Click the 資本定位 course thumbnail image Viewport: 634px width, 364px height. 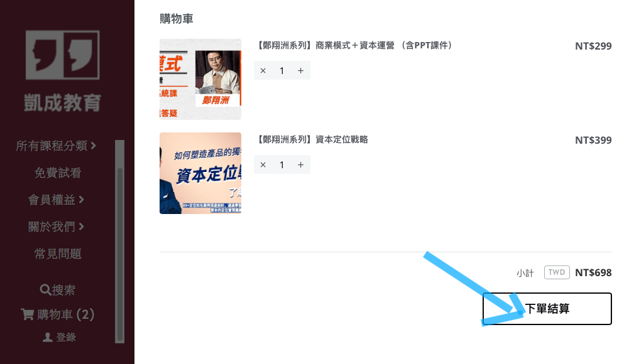(200, 173)
